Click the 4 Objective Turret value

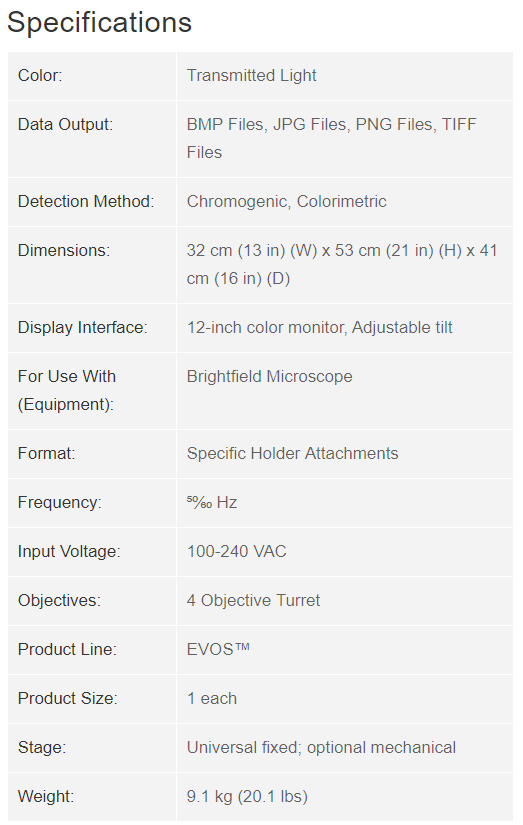[x=253, y=600]
